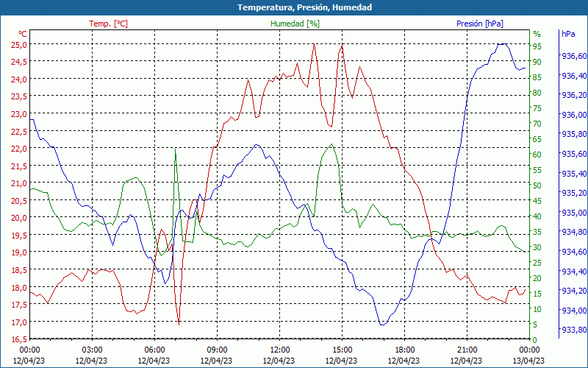This screenshot has height=368, width=588.
Task: Click the '12:00' time axis label
Action: 279,350
